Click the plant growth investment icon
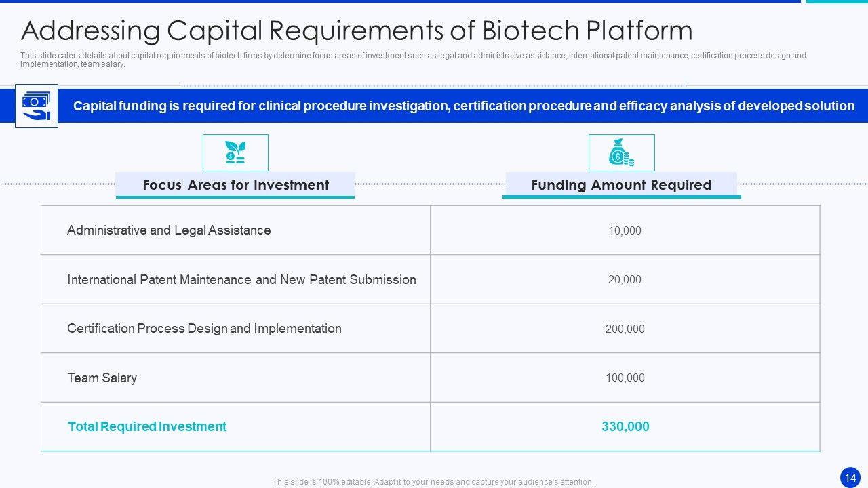The height and width of the screenshot is (488, 868). [235, 152]
